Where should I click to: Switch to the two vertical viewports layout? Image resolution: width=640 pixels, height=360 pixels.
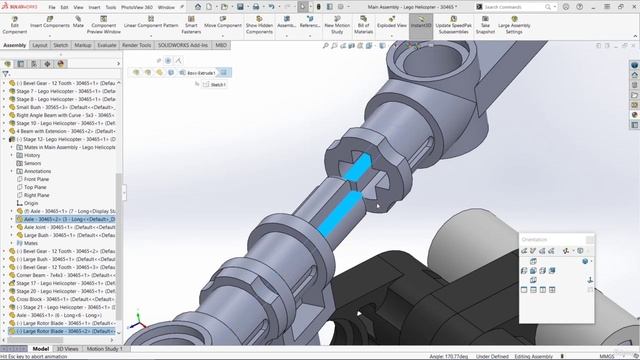(543, 290)
